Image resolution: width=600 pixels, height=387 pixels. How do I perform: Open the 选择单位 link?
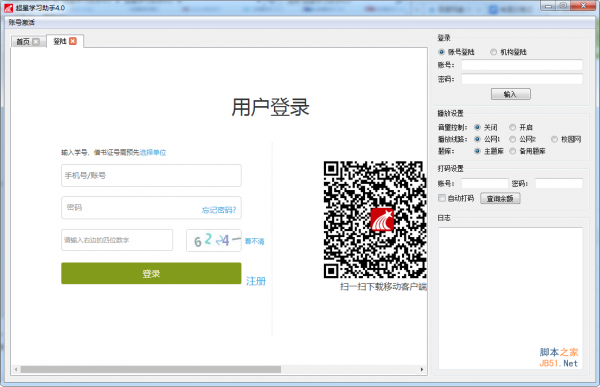pos(153,152)
